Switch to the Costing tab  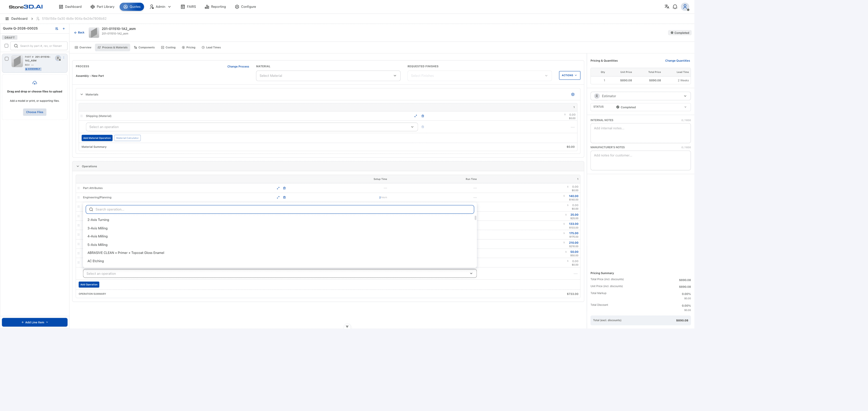pyautogui.click(x=168, y=47)
